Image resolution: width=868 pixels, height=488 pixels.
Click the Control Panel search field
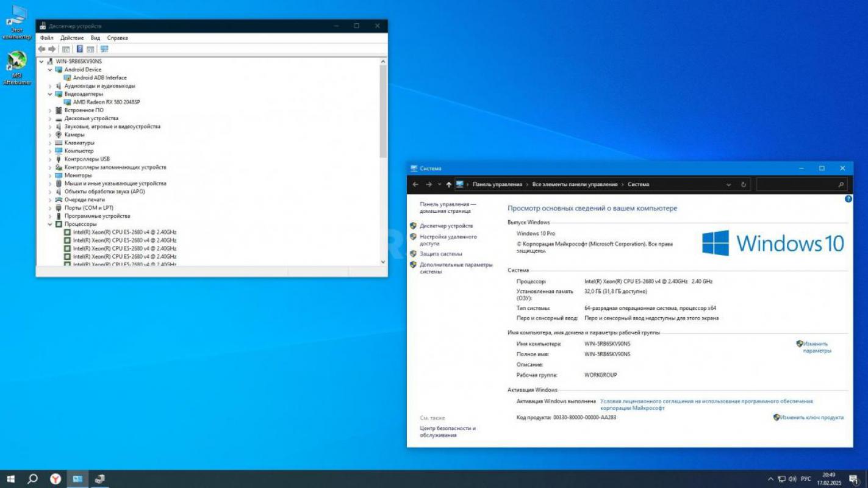(x=802, y=184)
